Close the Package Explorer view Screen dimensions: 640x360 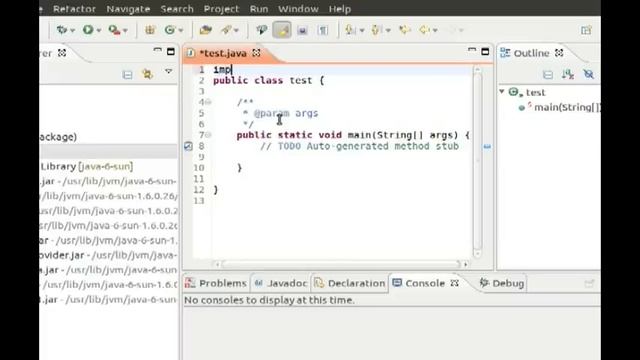point(62,53)
